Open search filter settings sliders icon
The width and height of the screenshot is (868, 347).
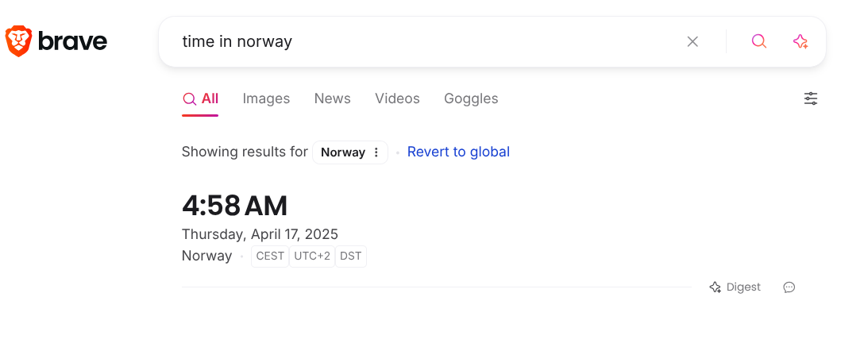811,98
